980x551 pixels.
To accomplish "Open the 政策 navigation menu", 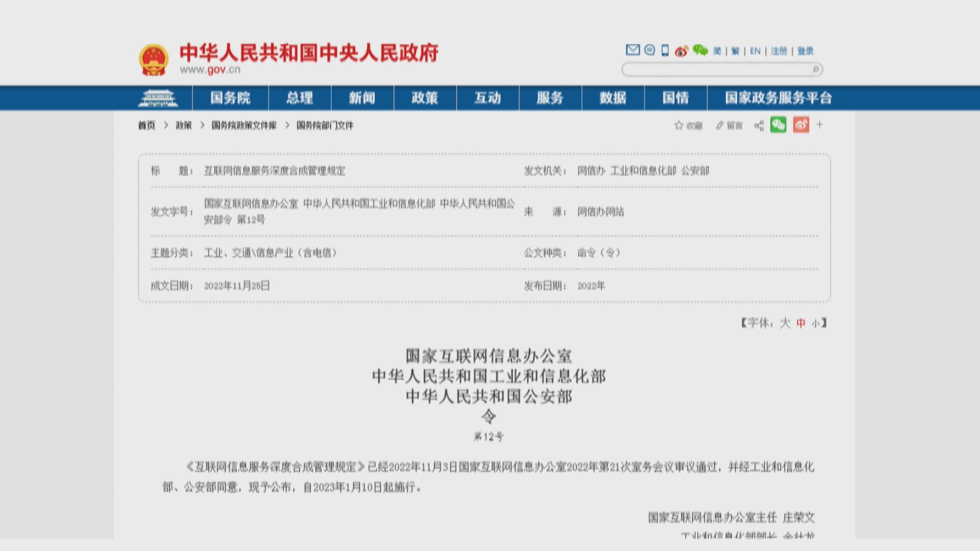I will 425,98.
